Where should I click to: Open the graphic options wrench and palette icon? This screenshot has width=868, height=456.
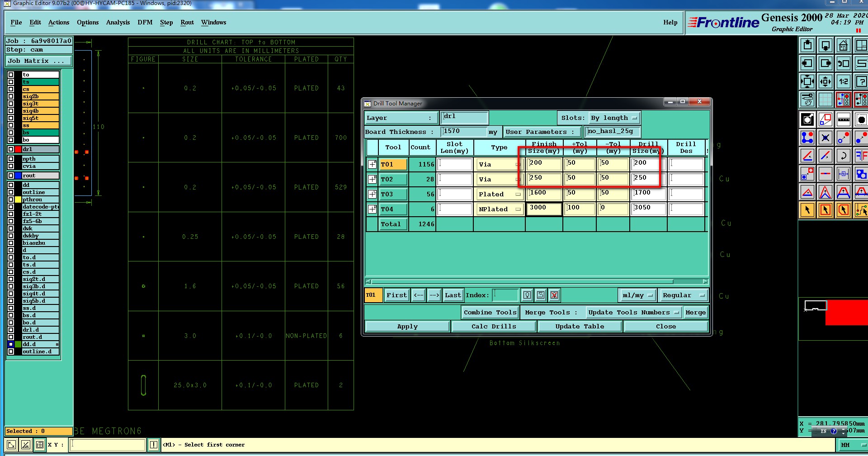tap(807, 100)
